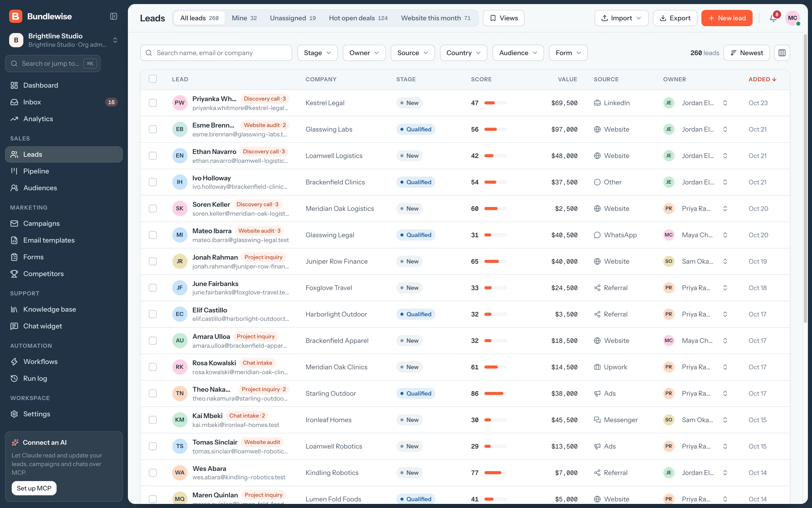Open the notifications bell
This screenshot has width=812, height=508.
(773, 18)
